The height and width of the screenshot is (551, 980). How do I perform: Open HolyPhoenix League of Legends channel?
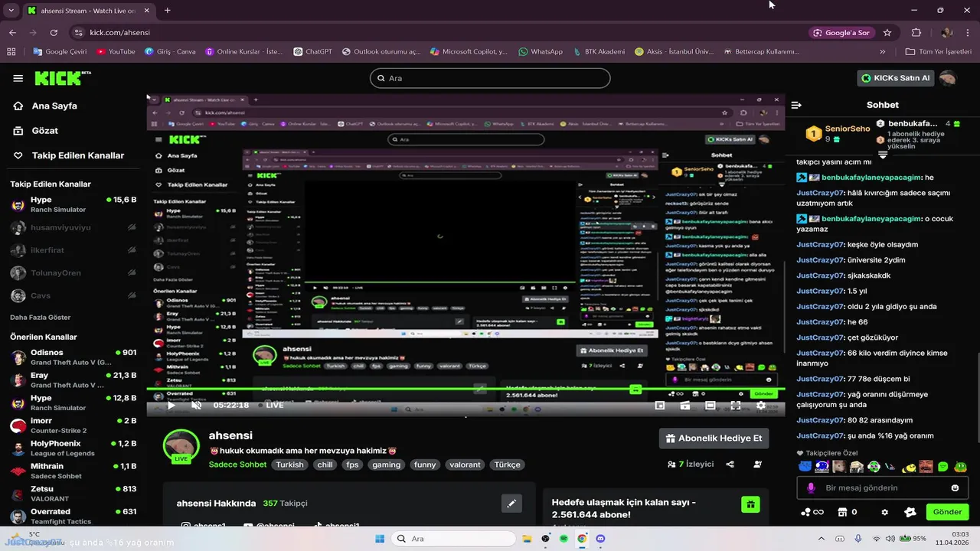(x=73, y=448)
